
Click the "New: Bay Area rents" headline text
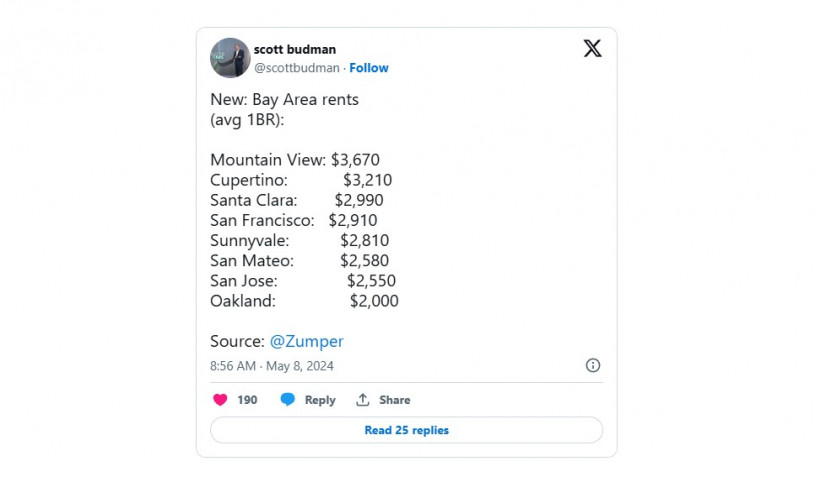click(284, 100)
